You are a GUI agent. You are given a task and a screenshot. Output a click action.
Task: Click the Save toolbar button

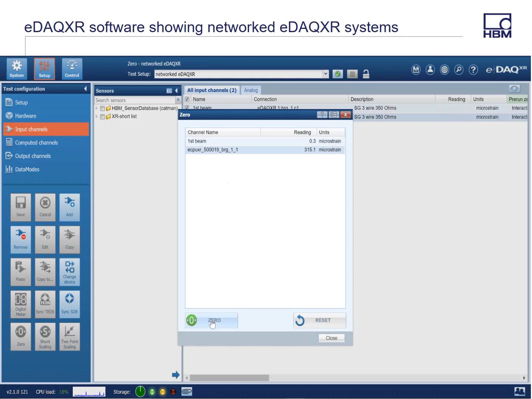tap(21, 207)
